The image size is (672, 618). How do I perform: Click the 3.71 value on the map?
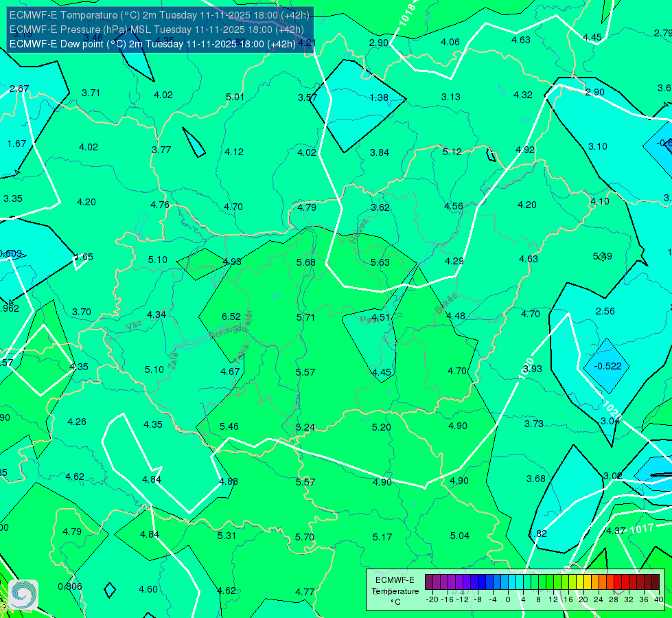pos(91,93)
